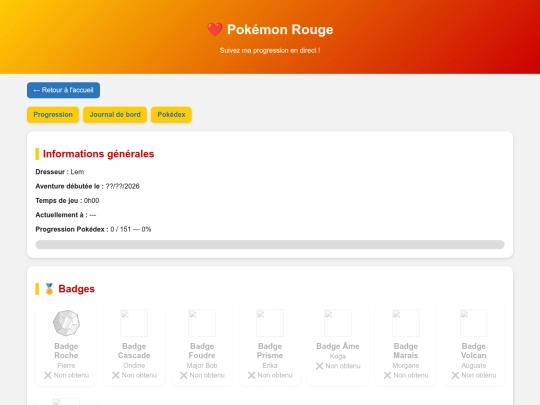Click the 'Badge Âme' label

pyautogui.click(x=338, y=346)
